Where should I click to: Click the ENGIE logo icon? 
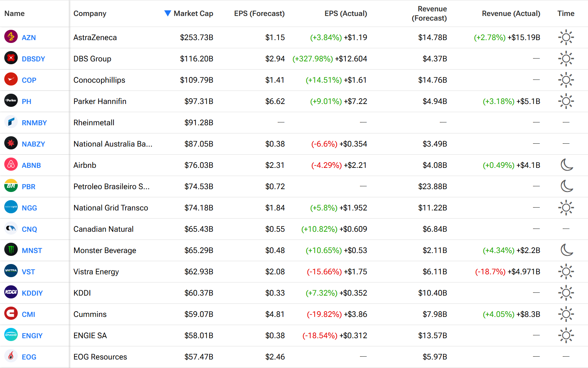(11, 335)
